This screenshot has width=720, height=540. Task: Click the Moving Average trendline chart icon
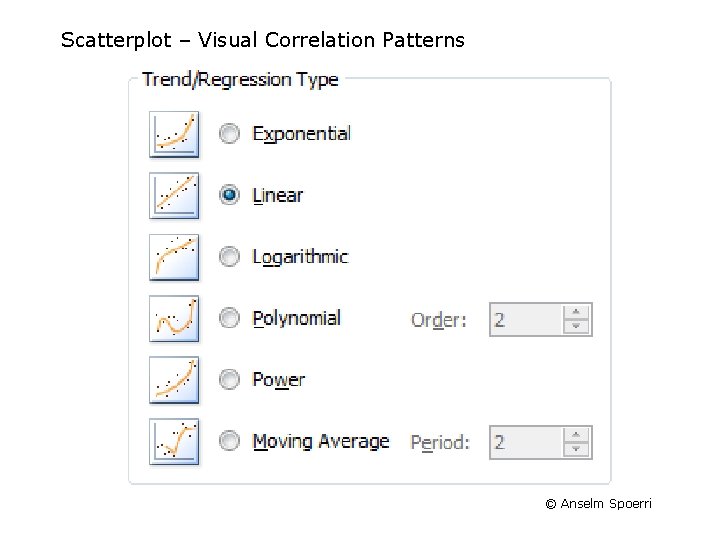tap(174, 441)
